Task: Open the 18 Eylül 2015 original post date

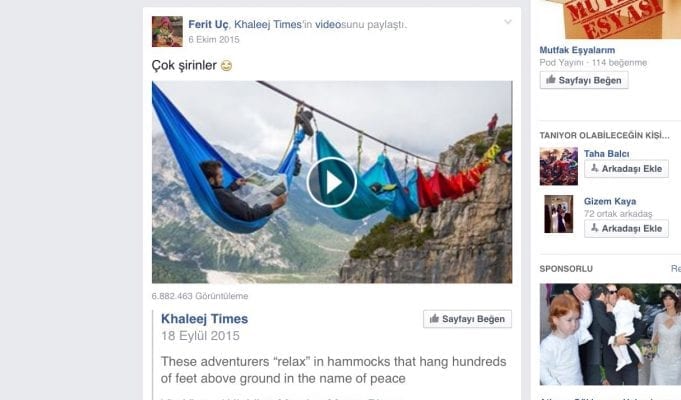Action: [200, 336]
